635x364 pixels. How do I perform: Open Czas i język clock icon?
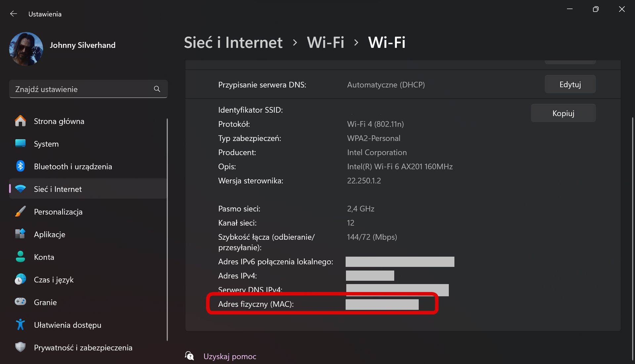point(20,279)
